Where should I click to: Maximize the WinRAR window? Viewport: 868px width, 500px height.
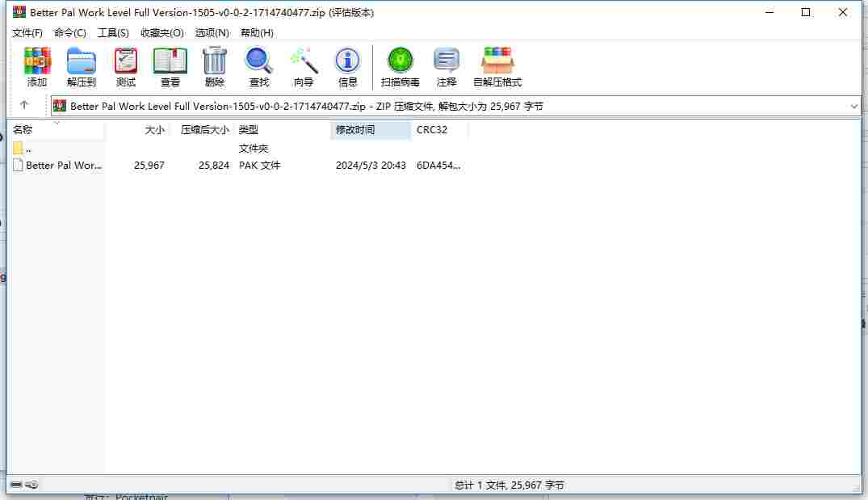[806, 11]
